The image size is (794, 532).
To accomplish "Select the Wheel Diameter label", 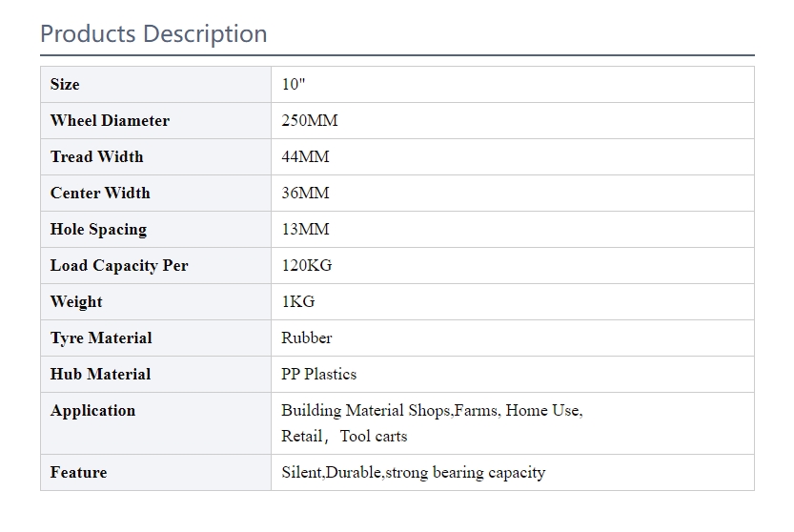I will pos(110,120).
